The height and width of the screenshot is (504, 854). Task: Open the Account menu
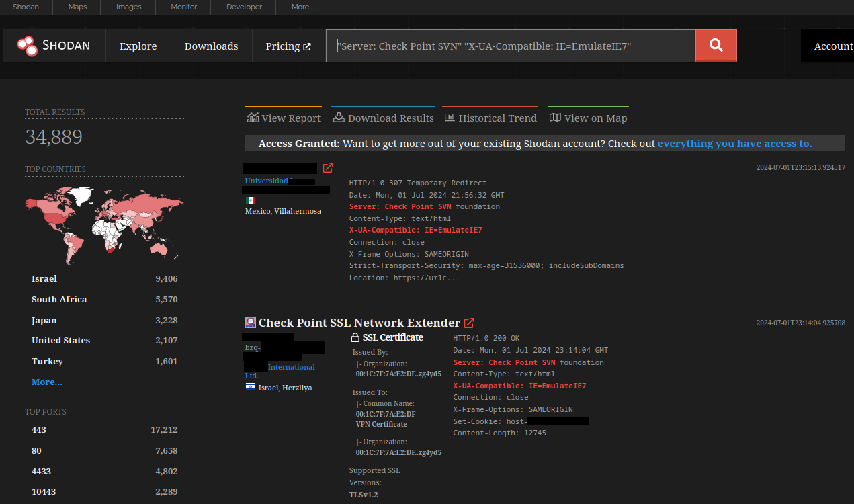tap(833, 46)
